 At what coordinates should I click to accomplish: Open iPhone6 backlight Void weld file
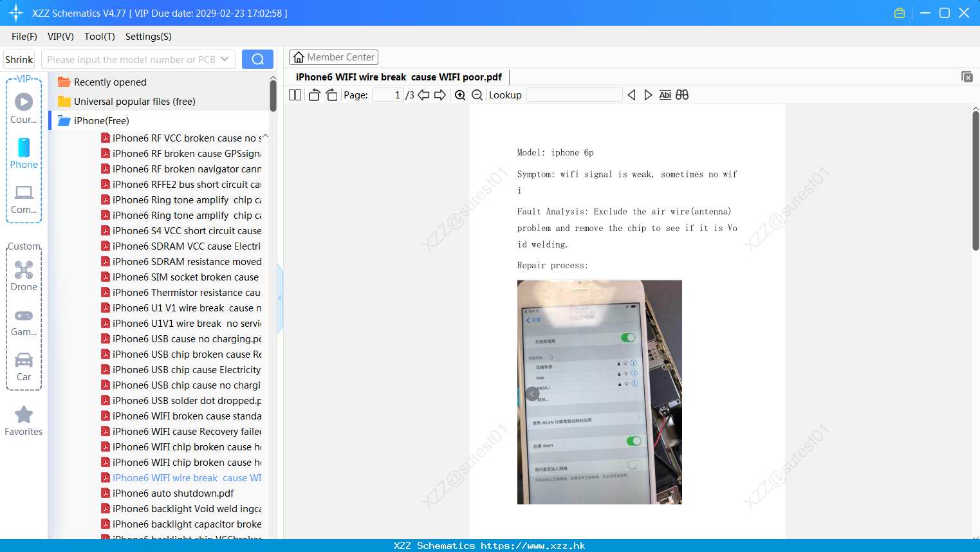pos(181,509)
